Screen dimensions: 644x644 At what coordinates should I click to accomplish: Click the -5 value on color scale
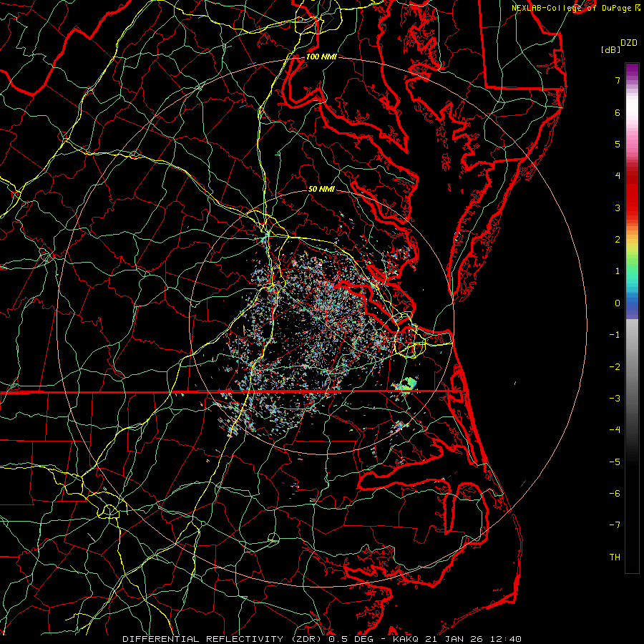pyautogui.click(x=615, y=462)
